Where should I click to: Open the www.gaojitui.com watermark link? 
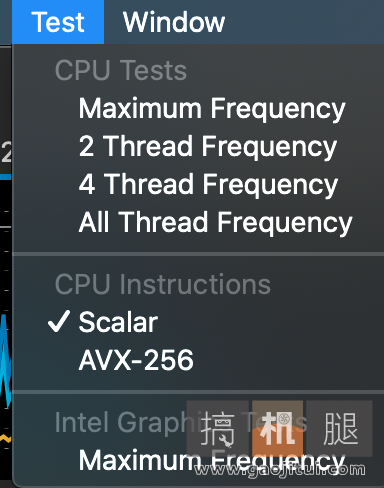point(280,470)
